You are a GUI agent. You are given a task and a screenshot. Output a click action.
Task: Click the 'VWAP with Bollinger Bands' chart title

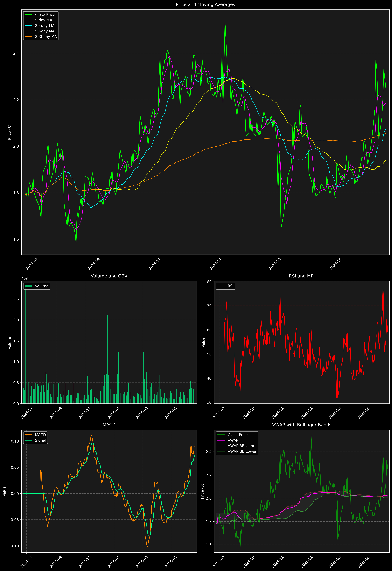[x=302, y=425]
